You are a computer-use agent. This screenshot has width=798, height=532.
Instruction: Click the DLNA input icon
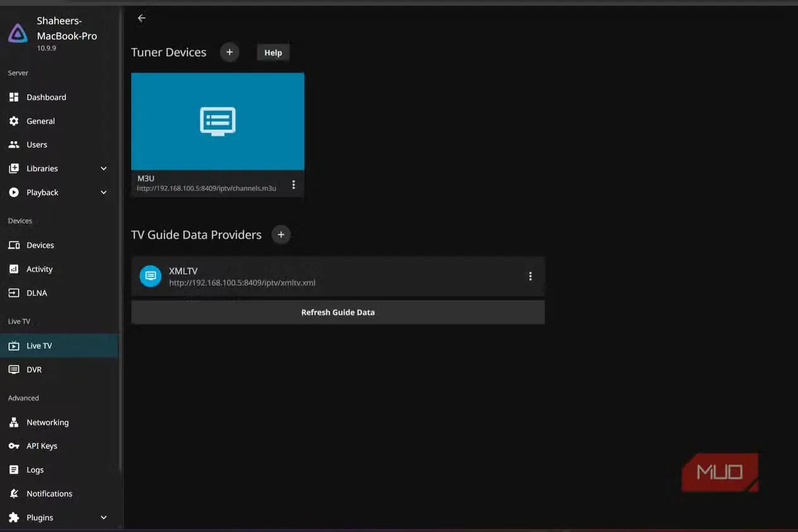14,293
